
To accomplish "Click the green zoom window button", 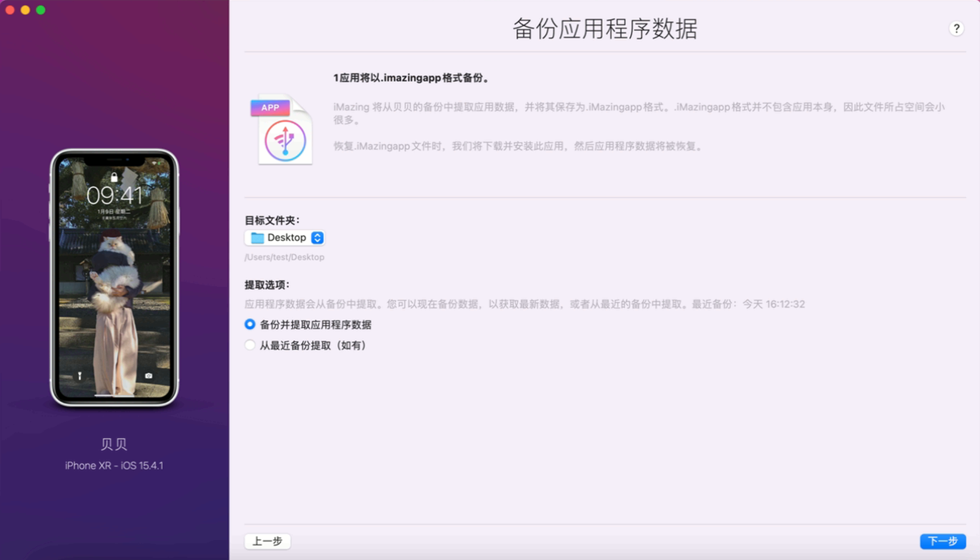I will pos(40,10).
